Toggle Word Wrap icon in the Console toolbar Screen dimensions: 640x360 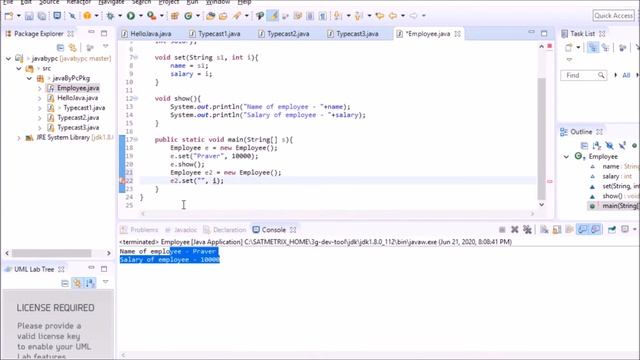pyautogui.click(x=569, y=230)
